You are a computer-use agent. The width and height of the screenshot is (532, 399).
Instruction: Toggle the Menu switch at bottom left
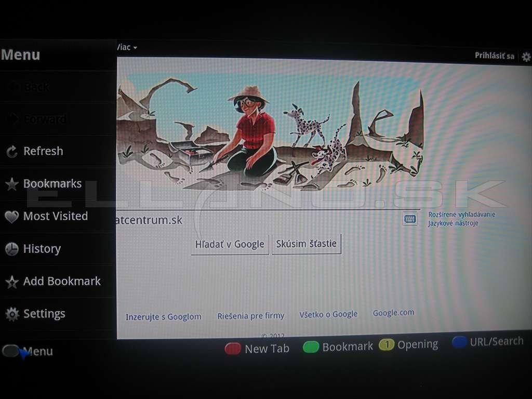click(x=11, y=351)
